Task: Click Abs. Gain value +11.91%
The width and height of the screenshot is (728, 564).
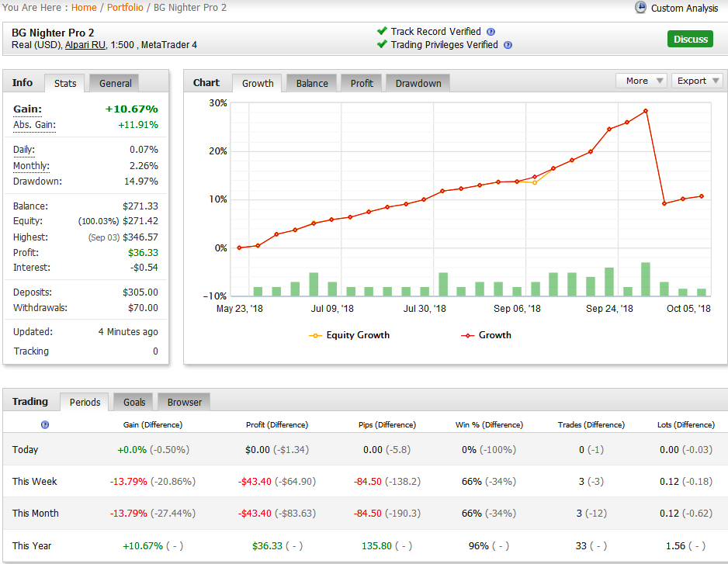Action: 138,125
